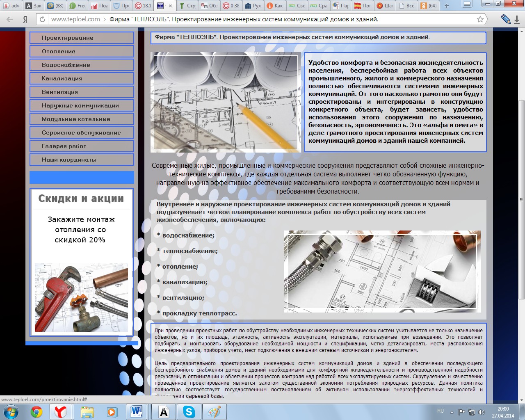
Task: Open the volume speaker tray icon
Action: 482,412
